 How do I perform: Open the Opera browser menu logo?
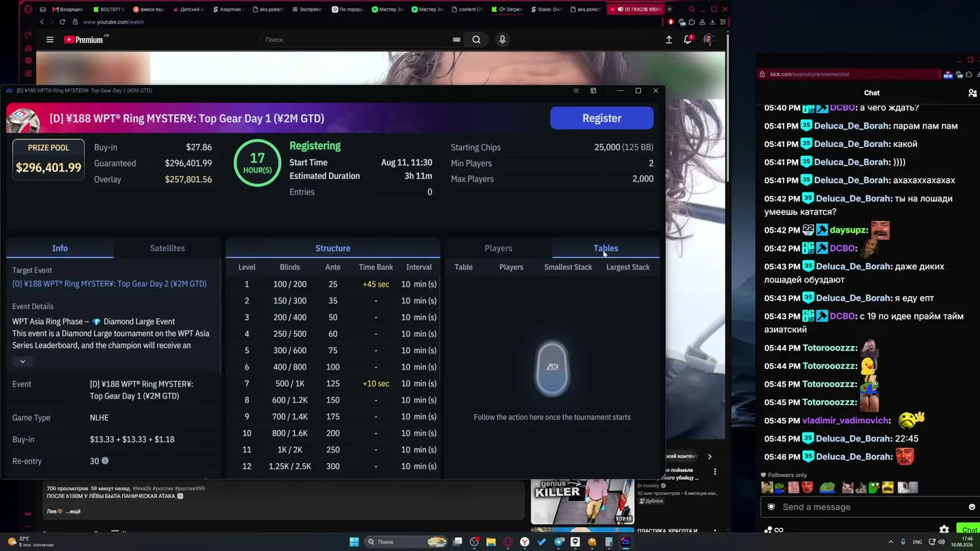[x=28, y=9]
